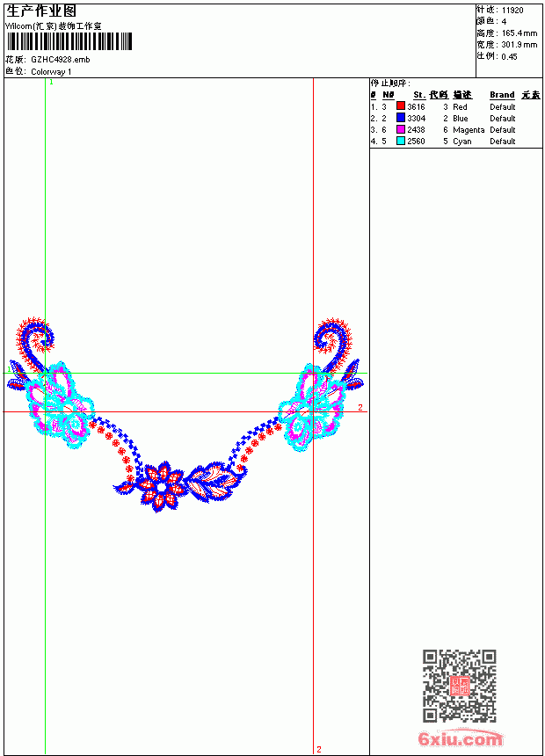
Task: Click the QR code image
Action: coord(459,686)
